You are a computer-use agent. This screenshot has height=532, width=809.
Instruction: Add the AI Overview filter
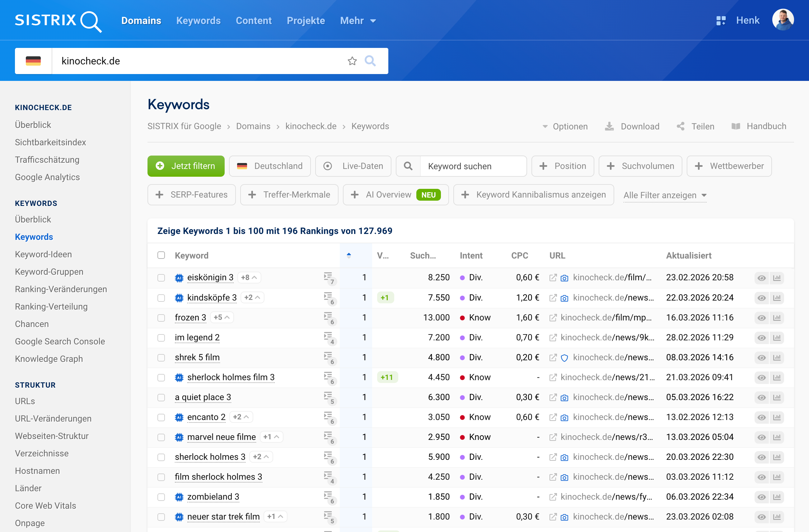pos(396,195)
